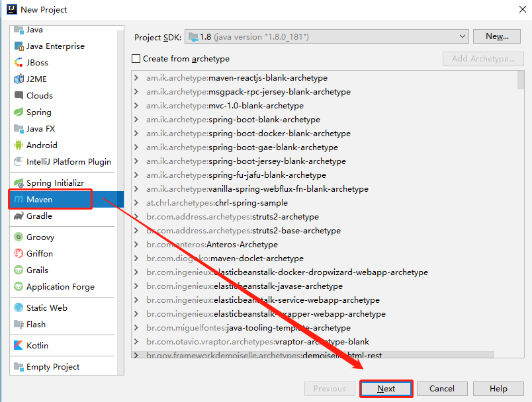
Task: Click the Maven m icon
Action: [x=19, y=199]
